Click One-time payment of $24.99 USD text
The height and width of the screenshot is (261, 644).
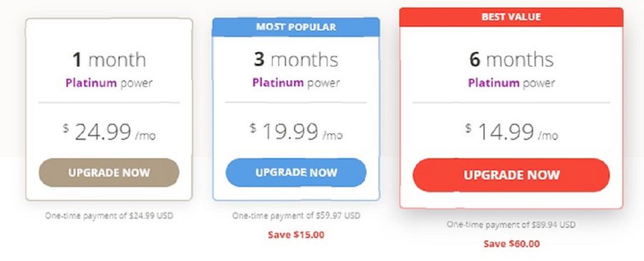109,215
